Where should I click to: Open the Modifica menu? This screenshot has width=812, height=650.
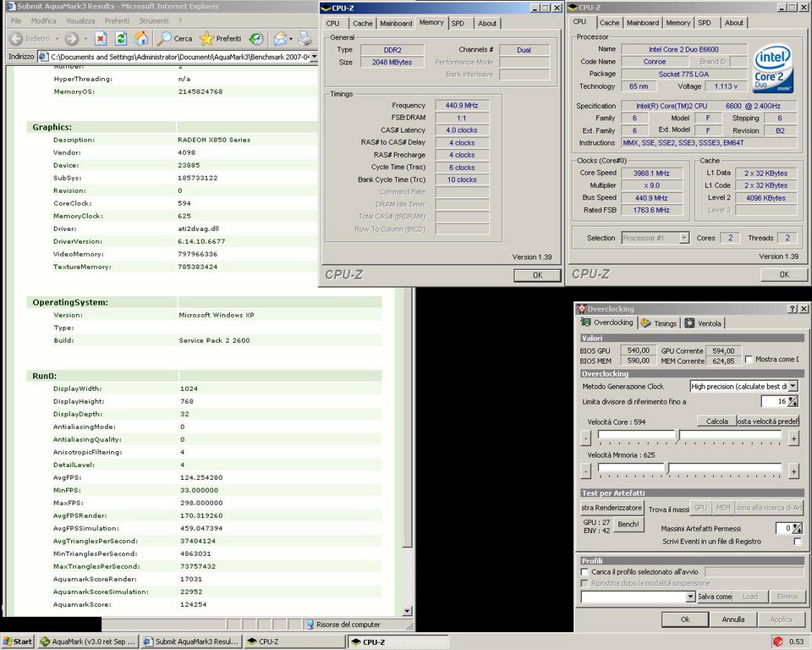pos(43,20)
